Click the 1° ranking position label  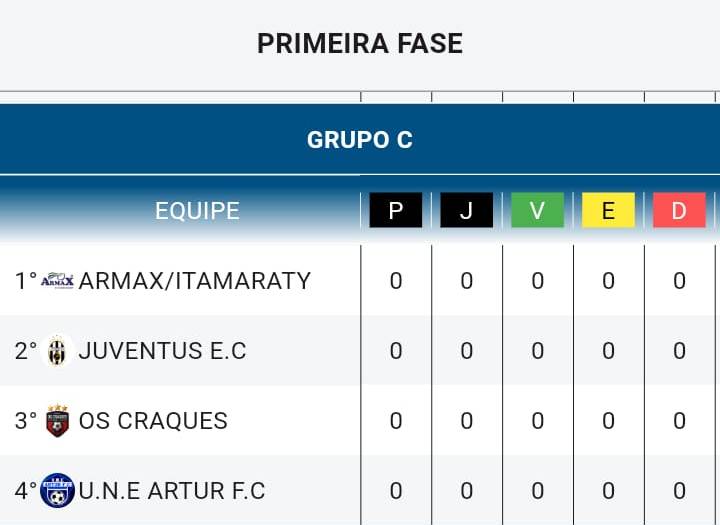(26, 281)
